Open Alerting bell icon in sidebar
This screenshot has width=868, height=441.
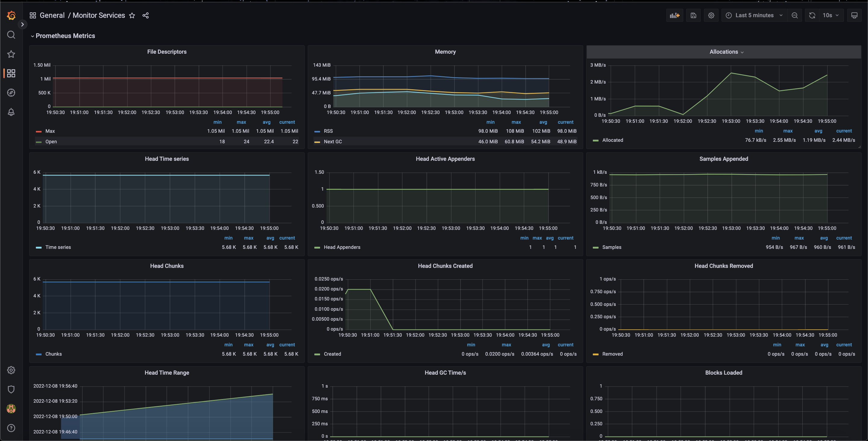11,112
